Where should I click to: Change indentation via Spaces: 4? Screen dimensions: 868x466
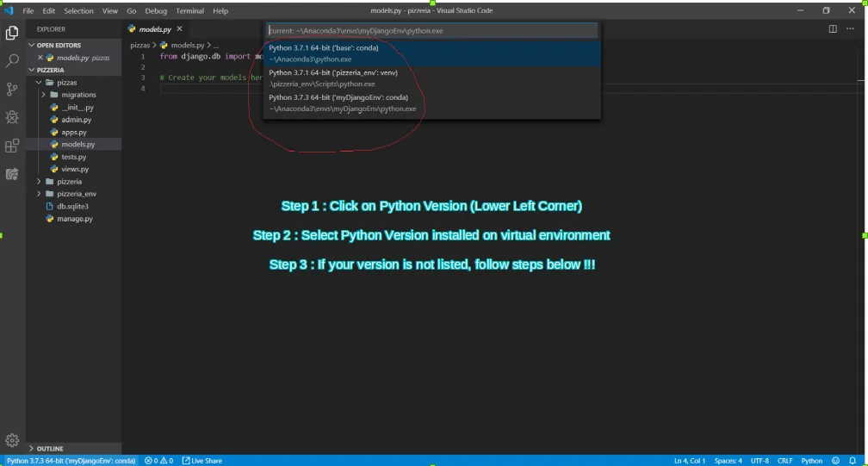(728, 461)
